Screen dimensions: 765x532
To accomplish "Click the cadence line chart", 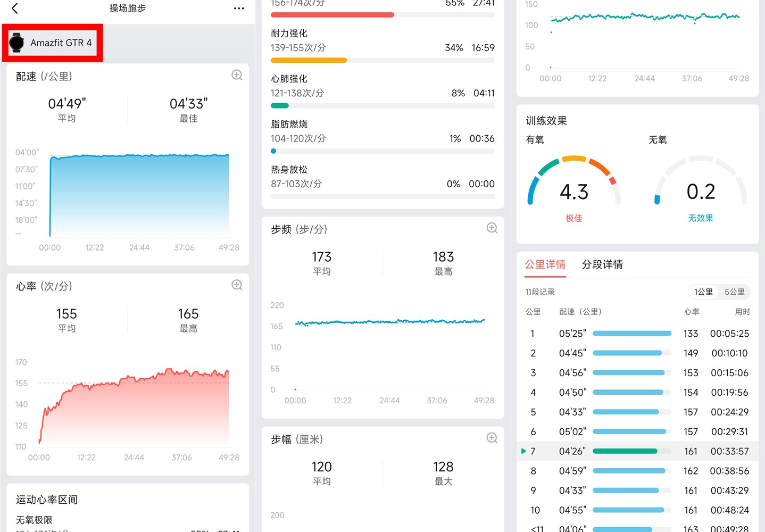I will click(390, 322).
